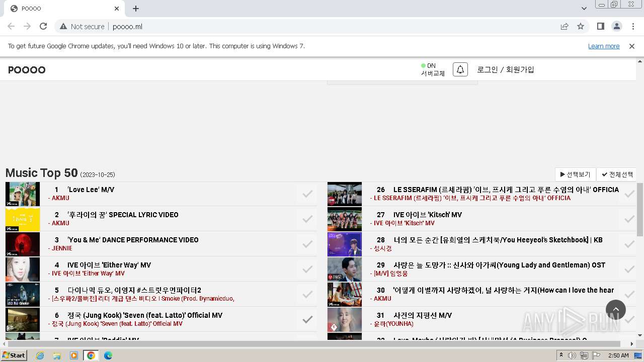Open the Windows Start menu
This screenshot has width=644, height=362.
click(14, 355)
